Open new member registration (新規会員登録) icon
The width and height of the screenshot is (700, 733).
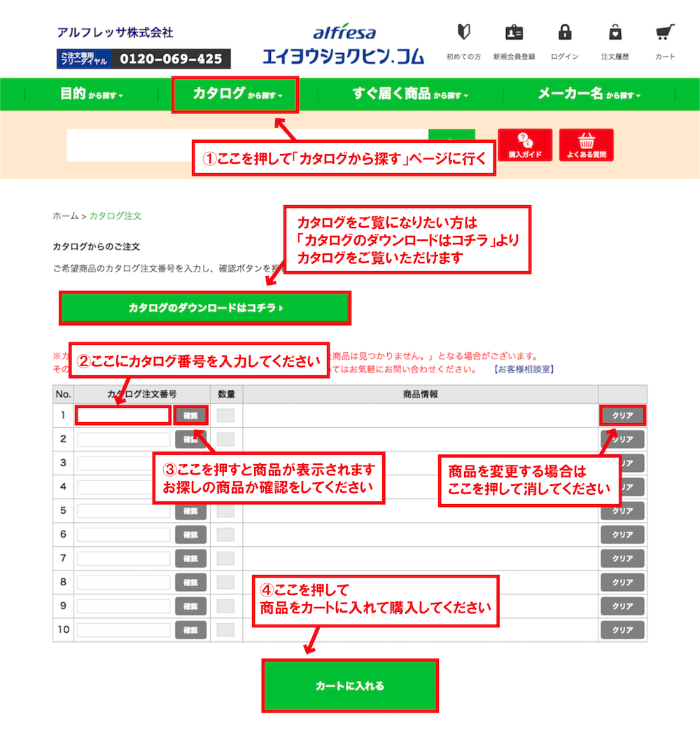pos(514,33)
